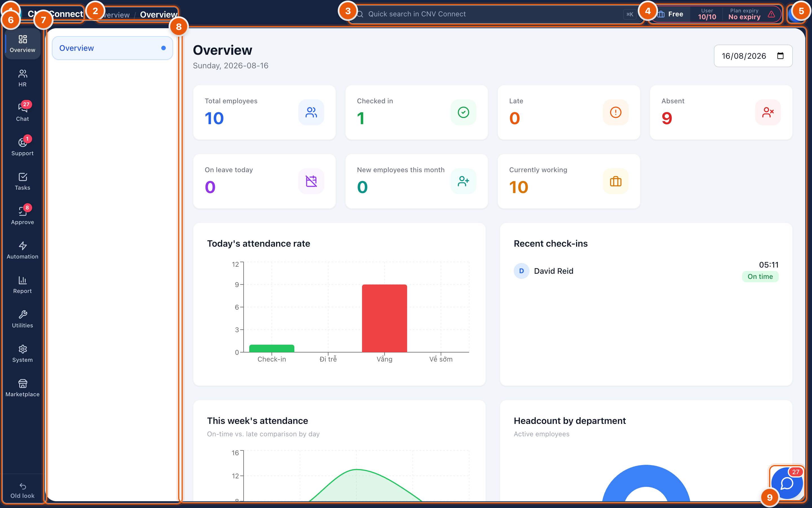Click New employees this month icon
Screen dimensions: 812x508
pos(464,181)
